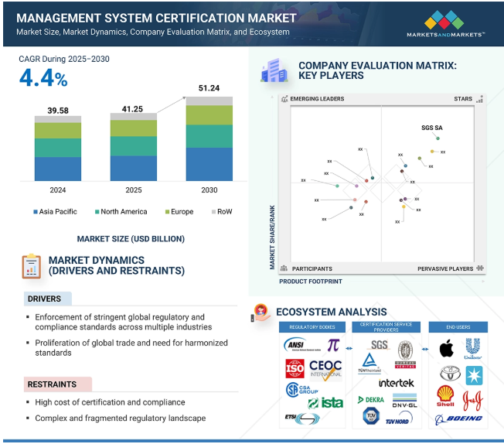Viewport: 504px width, 444px height.
Task: Click the Intertek logo
Action: [x=396, y=383]
